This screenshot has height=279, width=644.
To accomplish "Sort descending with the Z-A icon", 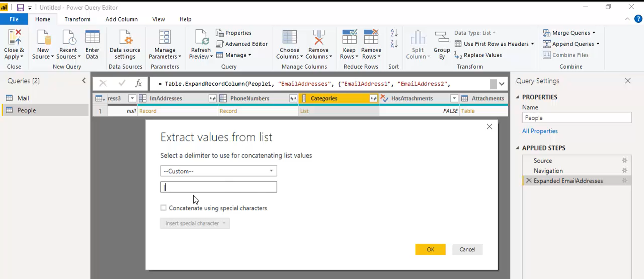I will click(x=394, y=44).
